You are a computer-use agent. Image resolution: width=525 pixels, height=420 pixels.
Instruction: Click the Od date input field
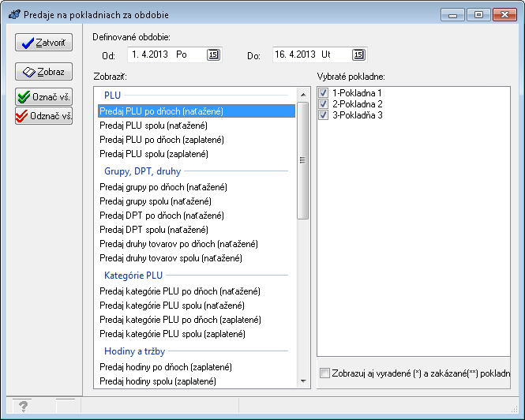pyautogui.click(x=166, y=54)
